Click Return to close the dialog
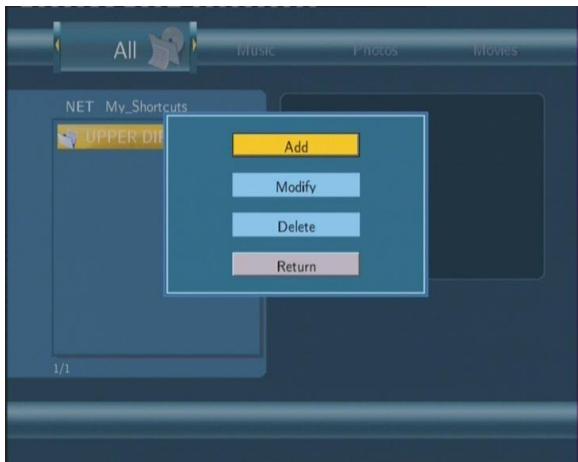This screenshot has width=578, height=462. [x=296, y=264]
